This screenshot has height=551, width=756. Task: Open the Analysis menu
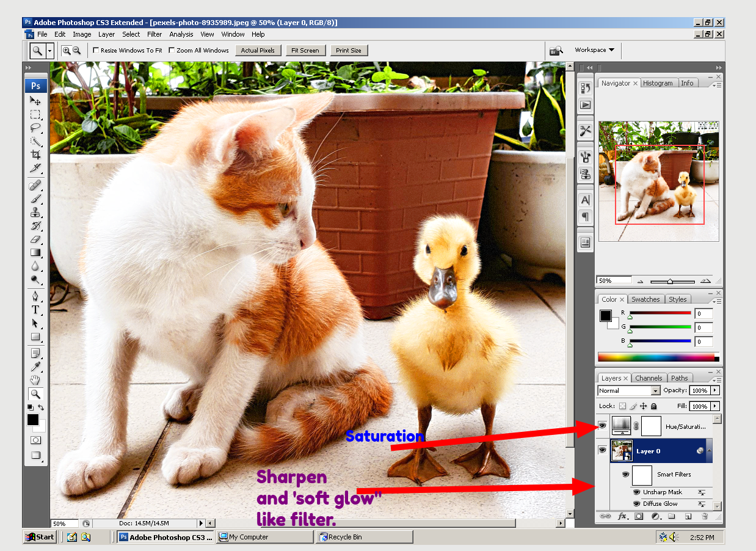click(x=181, y=34)
